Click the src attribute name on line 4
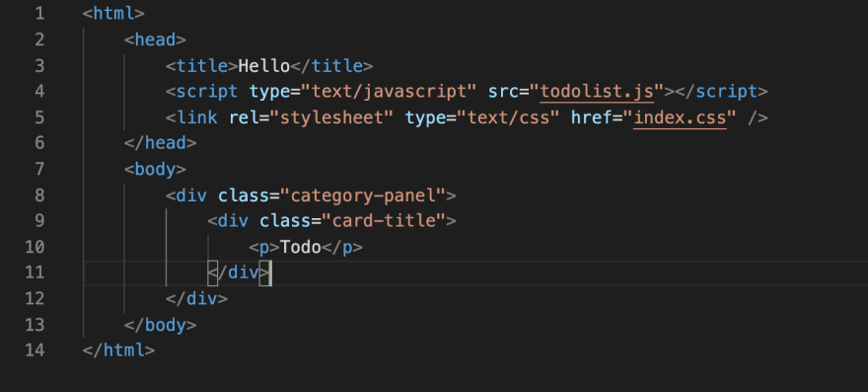This screenshot has height=392, width=868. [503, 92]
